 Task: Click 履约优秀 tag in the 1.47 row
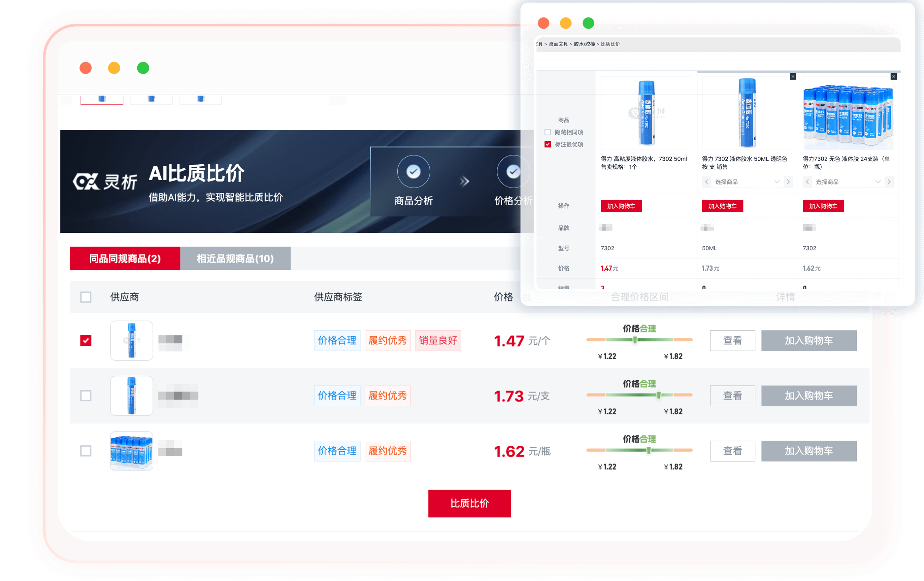point(387,340)
